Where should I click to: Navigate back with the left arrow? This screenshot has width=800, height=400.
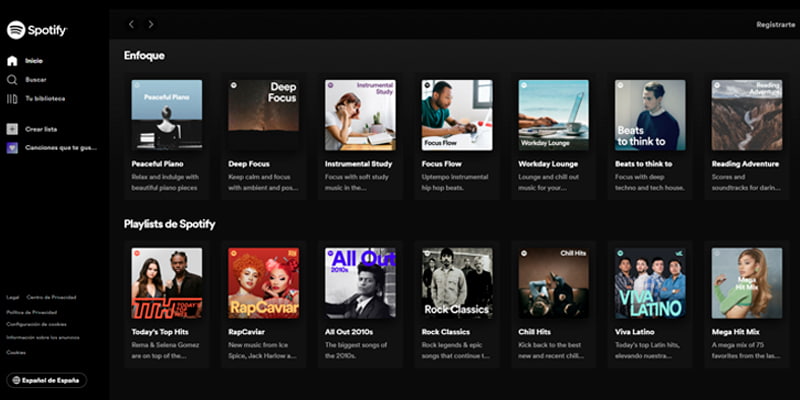(x=131, y=24)
